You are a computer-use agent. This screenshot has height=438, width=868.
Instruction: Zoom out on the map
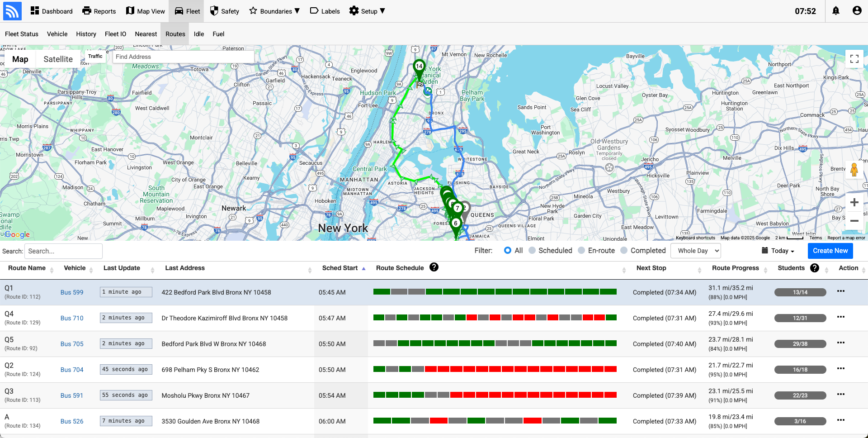coord(854,221)
